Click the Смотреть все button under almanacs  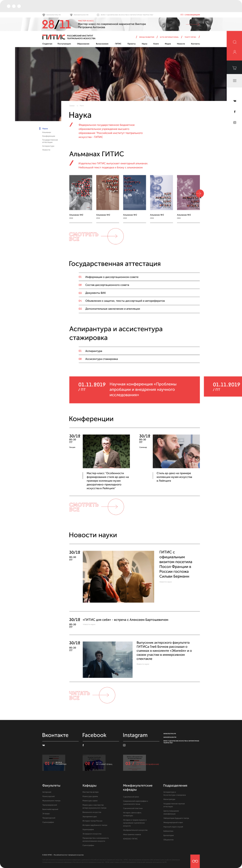(x=96, y=236)
